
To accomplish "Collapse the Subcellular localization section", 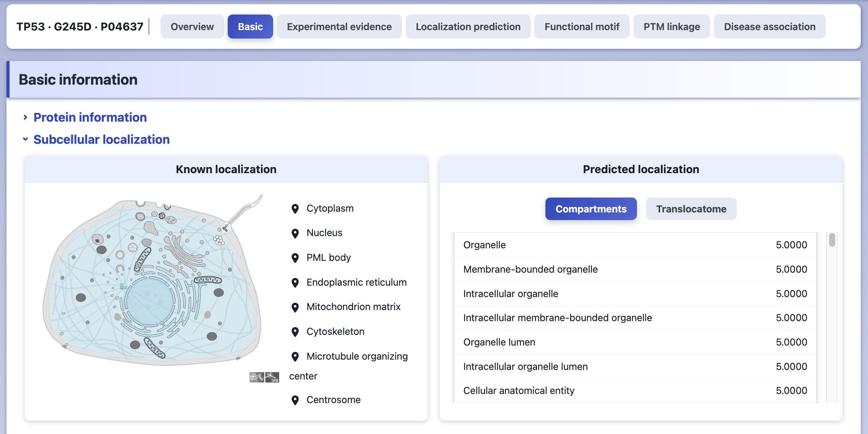I will point(101,140).
